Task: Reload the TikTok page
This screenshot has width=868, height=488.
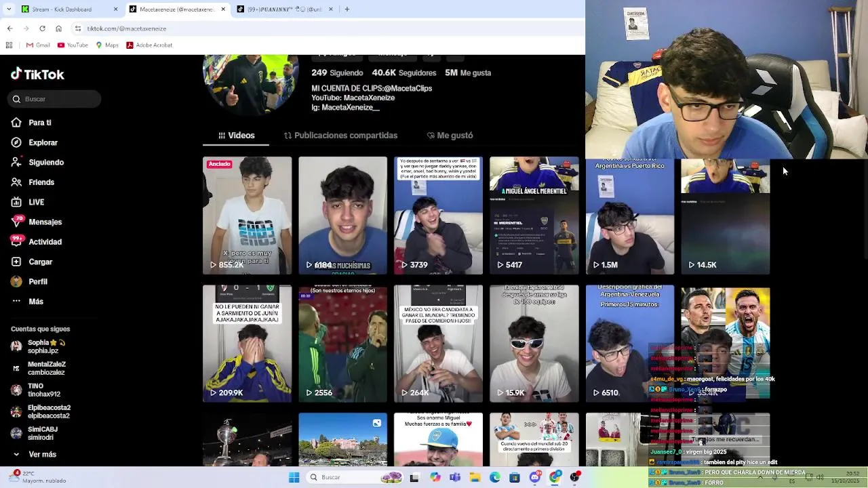Action: tap(42, 28)
